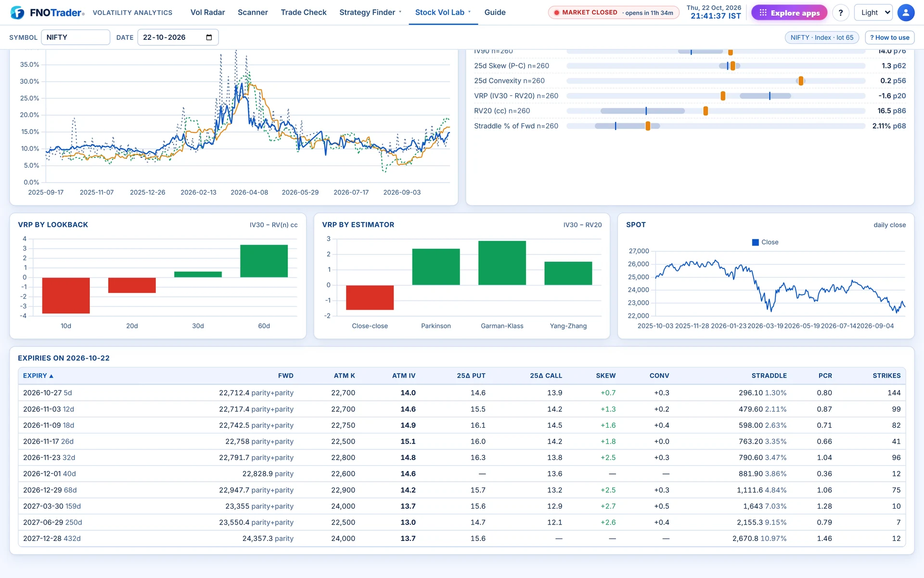Click the FNOTrader logo icon
Image resolution: width=924 pixels, height=578 pixels.
pyautogui.click(x=17, y=13)
